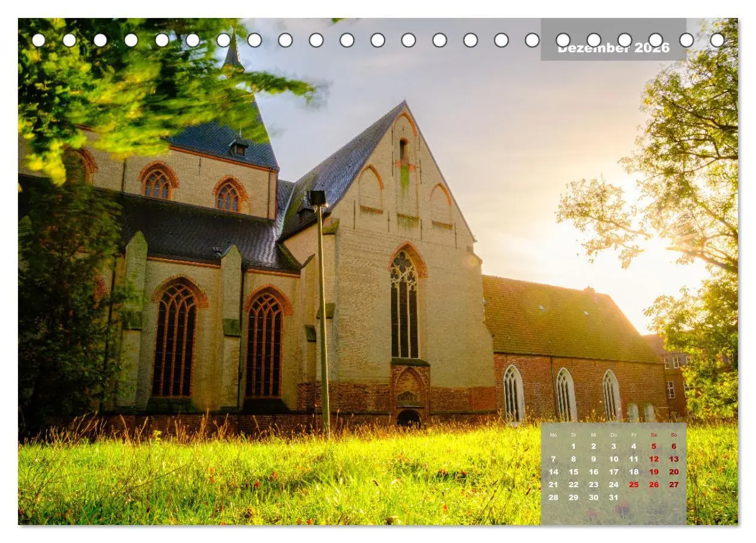Select the 'Do' weekday header
Screen dimensions: 756x543
pyautogui.click(x=613, y=435)
